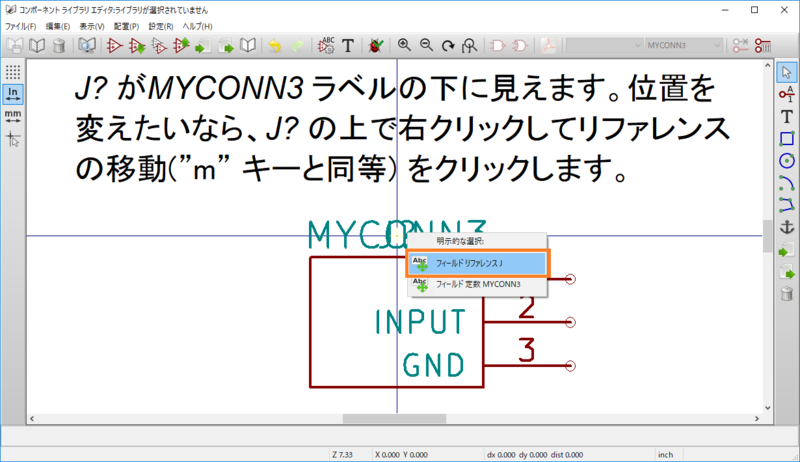
Task: Delete component from library trash icon
Action: [x=59, y=46]
